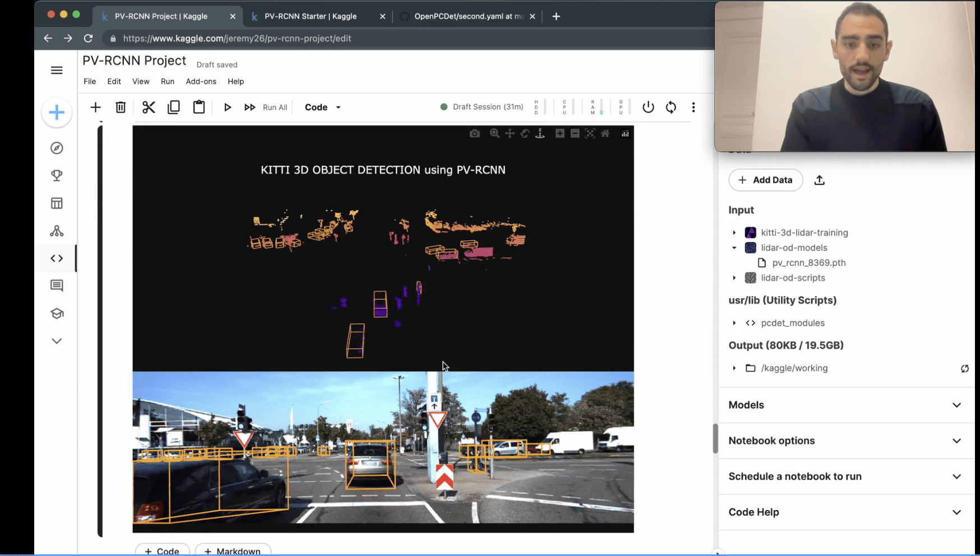
Task: Open Competitions trophy icon in sidebar
Action: pos(57,175)
